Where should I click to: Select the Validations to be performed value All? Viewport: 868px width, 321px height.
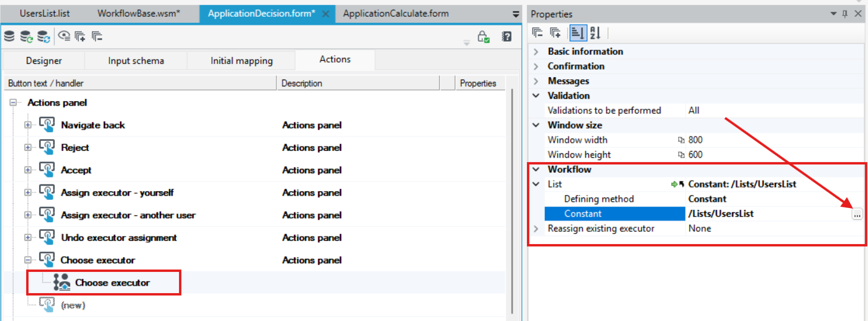point(693,111)
